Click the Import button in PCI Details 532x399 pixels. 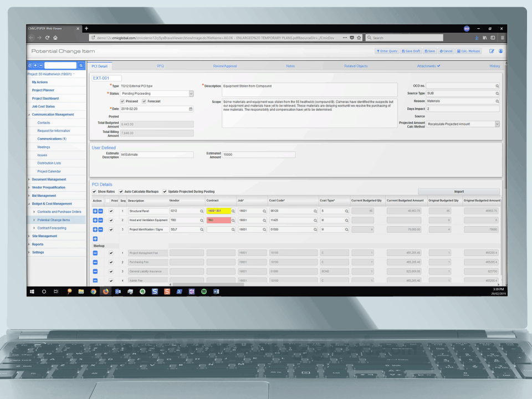[460, 191]
